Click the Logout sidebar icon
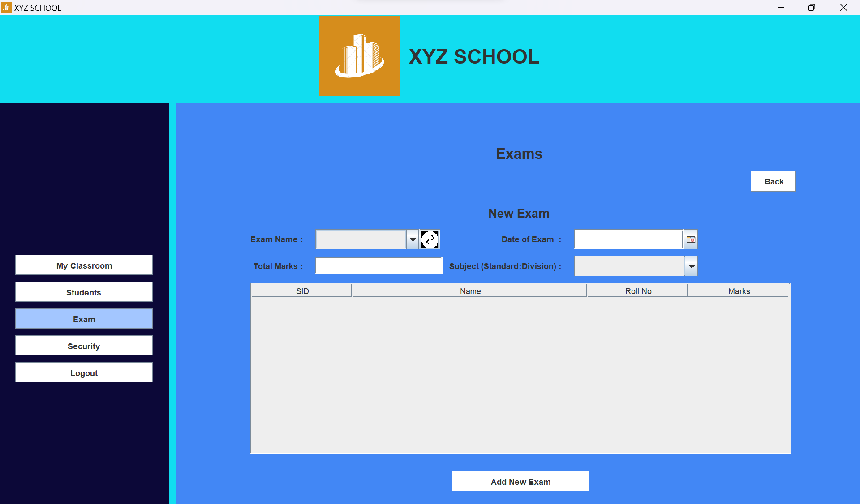The height and width of the screenshot is (504, 860). click(x=83, y=373)
